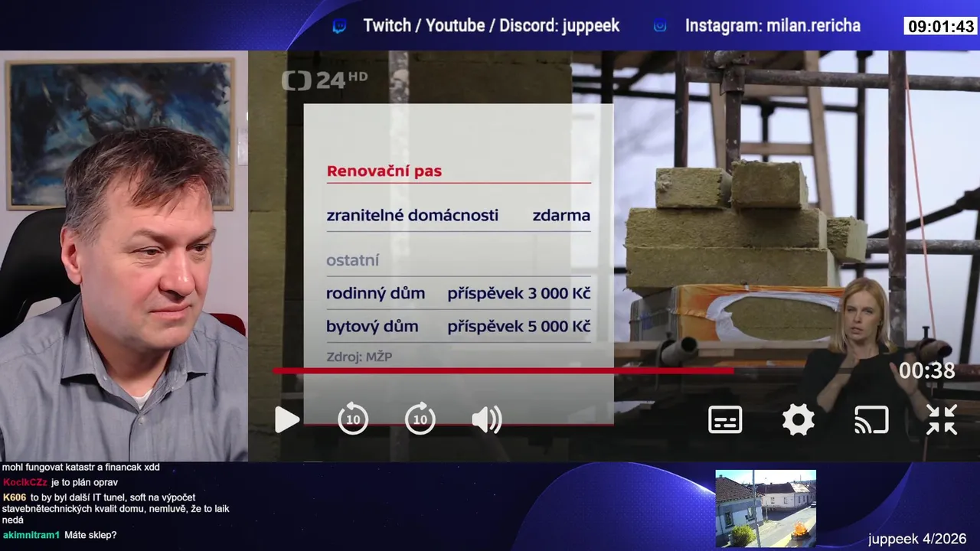980x551 pixels.
Task: Click the Instagram icon in the top banner
Action: click(660, 26)
